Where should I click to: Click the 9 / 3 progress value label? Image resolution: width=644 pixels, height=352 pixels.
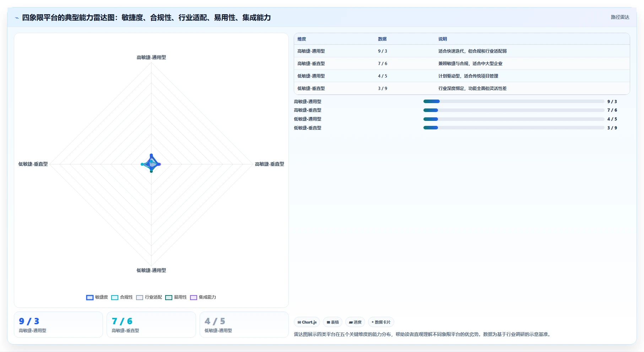(612, 102)
